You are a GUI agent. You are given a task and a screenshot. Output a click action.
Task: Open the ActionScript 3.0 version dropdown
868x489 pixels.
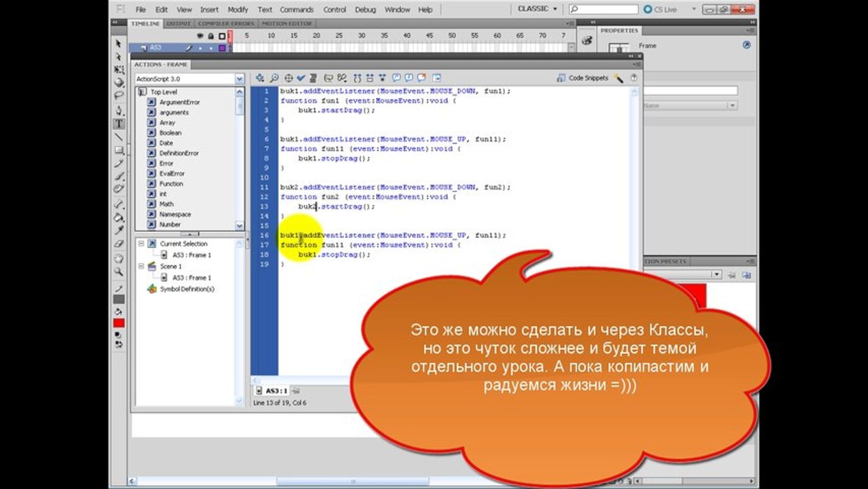click(x=240, y=79)
